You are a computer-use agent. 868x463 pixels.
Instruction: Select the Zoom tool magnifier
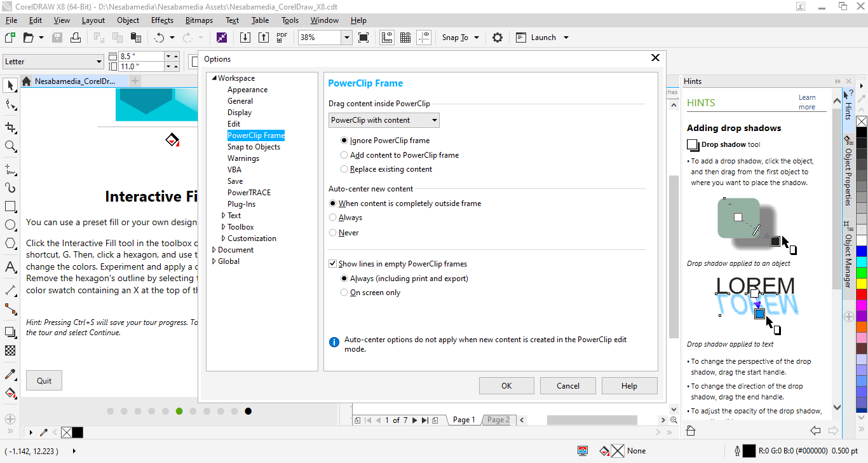click(10, 146)
